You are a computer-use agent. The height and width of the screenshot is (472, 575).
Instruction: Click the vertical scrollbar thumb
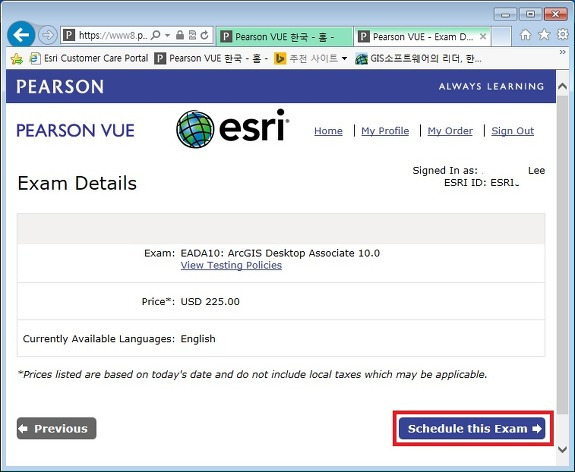pos(562,255)
